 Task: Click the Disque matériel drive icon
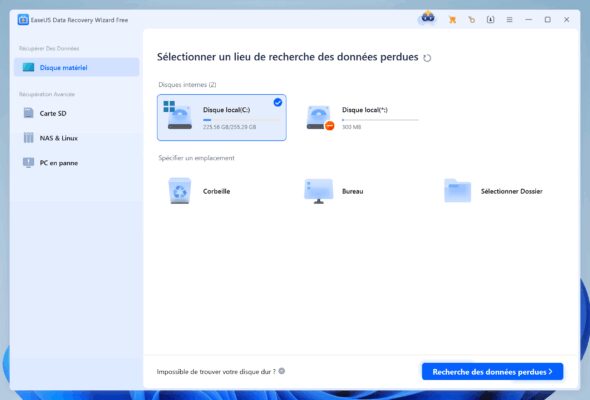coord(28,67)
